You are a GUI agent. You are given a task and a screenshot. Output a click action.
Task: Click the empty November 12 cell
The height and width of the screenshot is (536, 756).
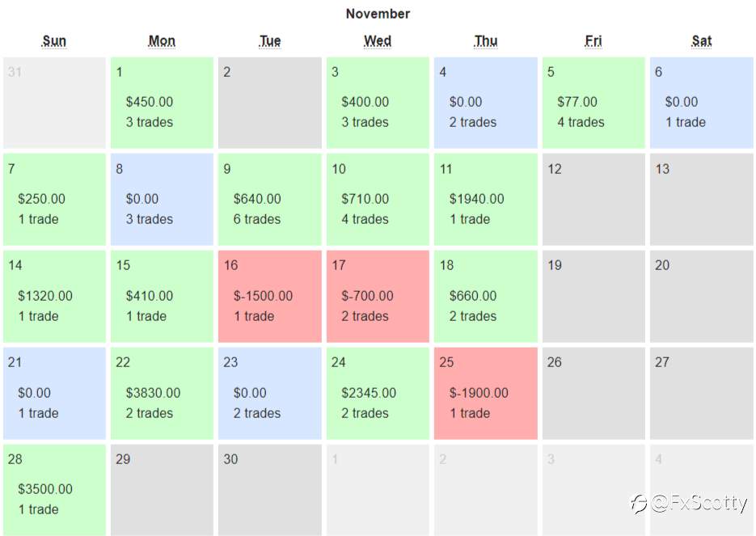[x=593, y=200]
